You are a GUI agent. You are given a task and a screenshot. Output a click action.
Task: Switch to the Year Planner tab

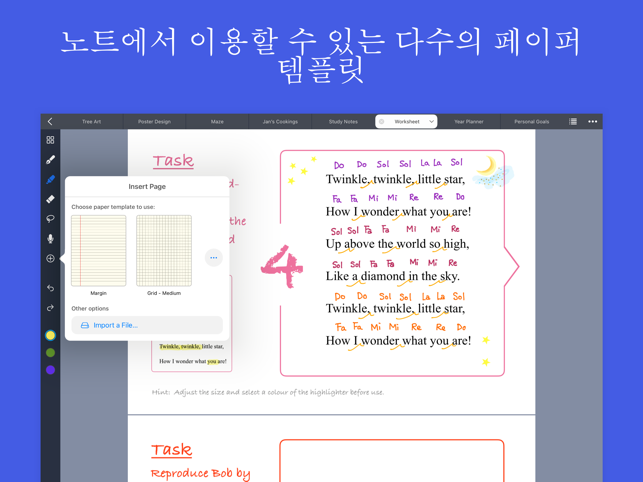click(469, 121)
